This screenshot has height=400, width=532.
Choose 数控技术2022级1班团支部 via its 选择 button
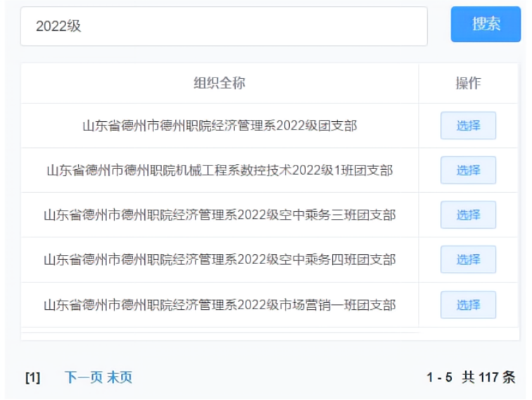(468, 170)
